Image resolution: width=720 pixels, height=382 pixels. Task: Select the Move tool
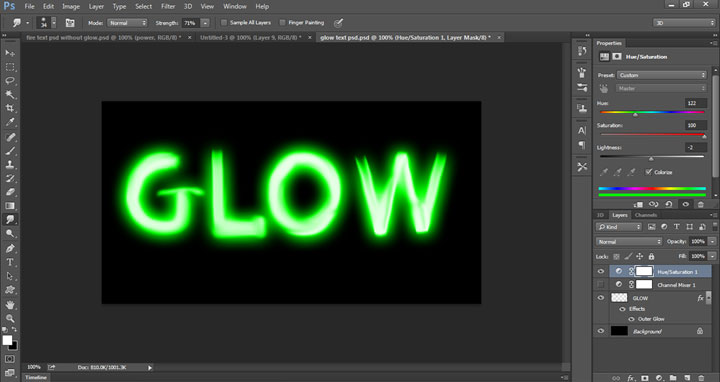[x=10, y=53]
